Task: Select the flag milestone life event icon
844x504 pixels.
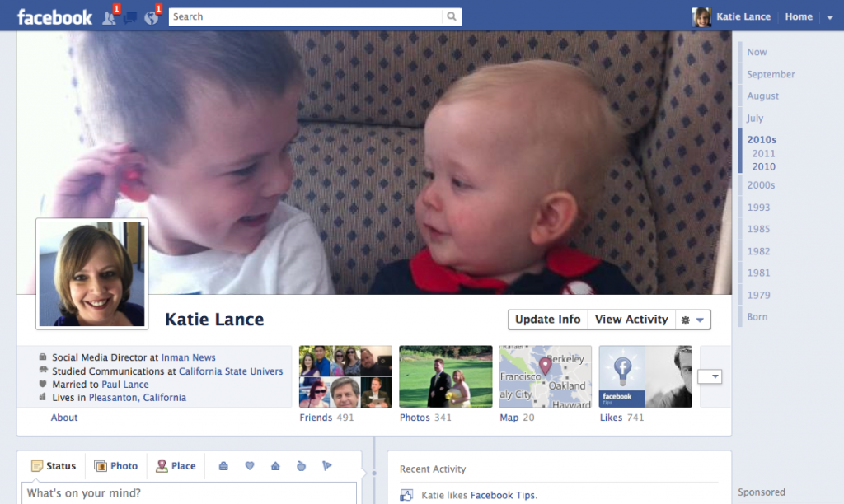Action: [x=327, y=466]
